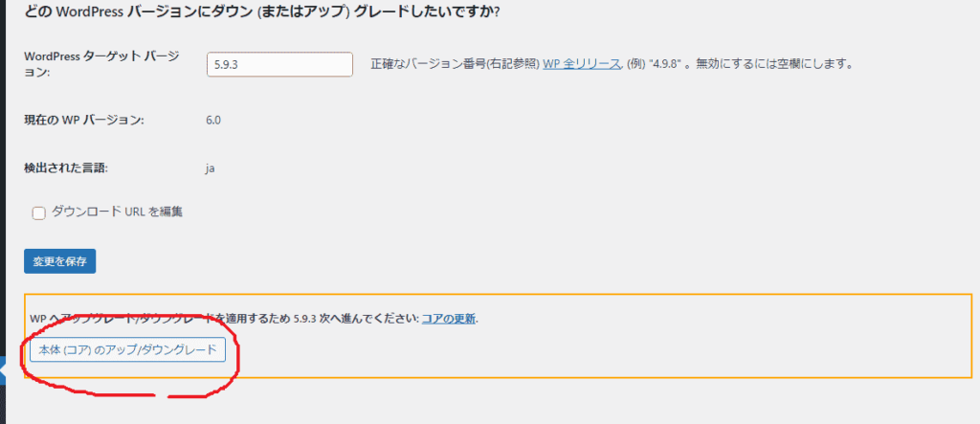Enable the ダウンロード URL を編集 checkbox
Viewport: 980px width, 424px height.
coord(38,213)
